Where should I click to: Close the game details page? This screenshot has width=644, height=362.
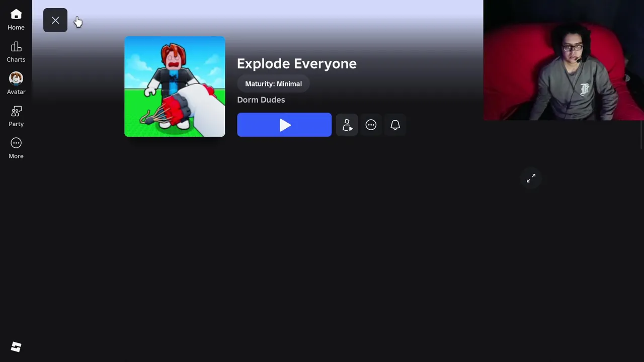[55, 20]
